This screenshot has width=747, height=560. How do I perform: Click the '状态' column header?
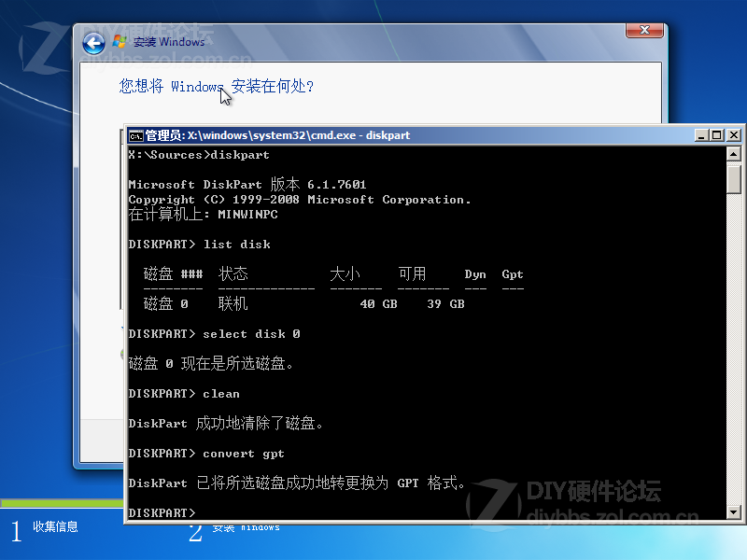pyautogui.click(x=233, y=273)
